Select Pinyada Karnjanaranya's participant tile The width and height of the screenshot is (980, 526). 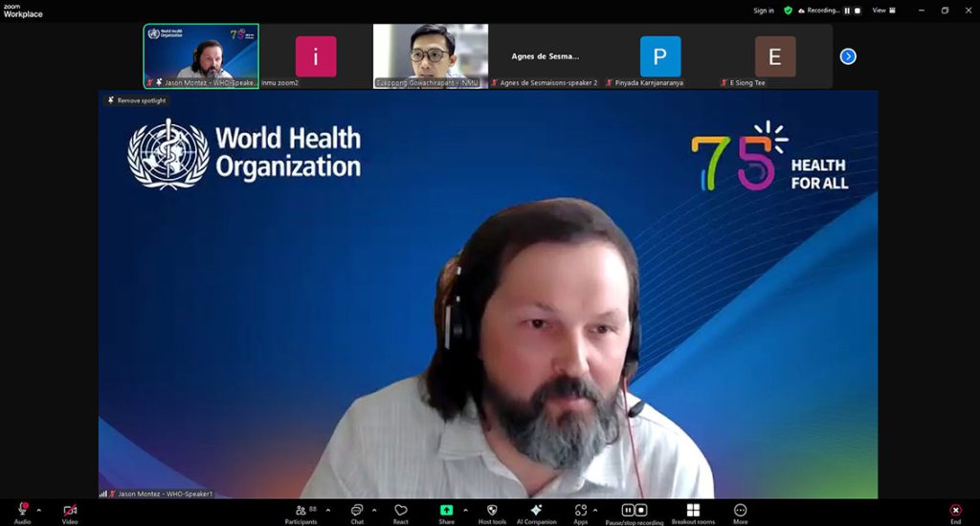click(x=660, y=57)
